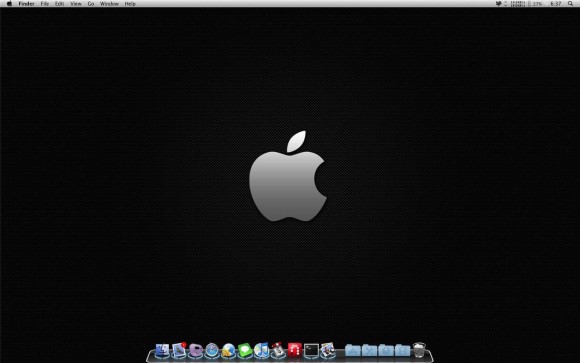
Task: Open the Edit menu
Action: pyautogui.click(x=59, y=4)
